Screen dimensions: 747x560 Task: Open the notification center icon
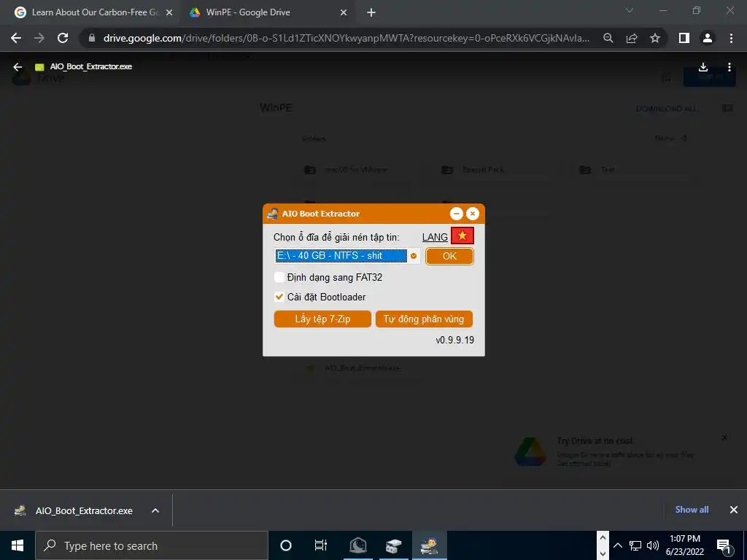(724, 545)
